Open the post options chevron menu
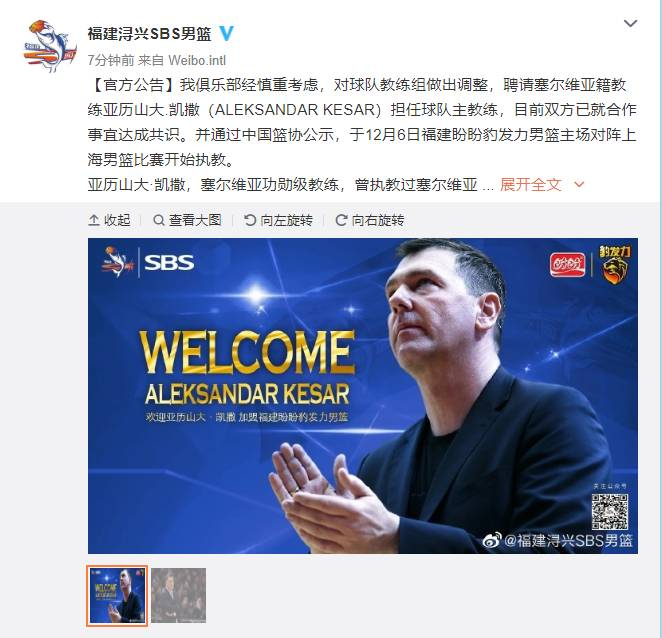This screenshot has width=662, height=638. 630,23
